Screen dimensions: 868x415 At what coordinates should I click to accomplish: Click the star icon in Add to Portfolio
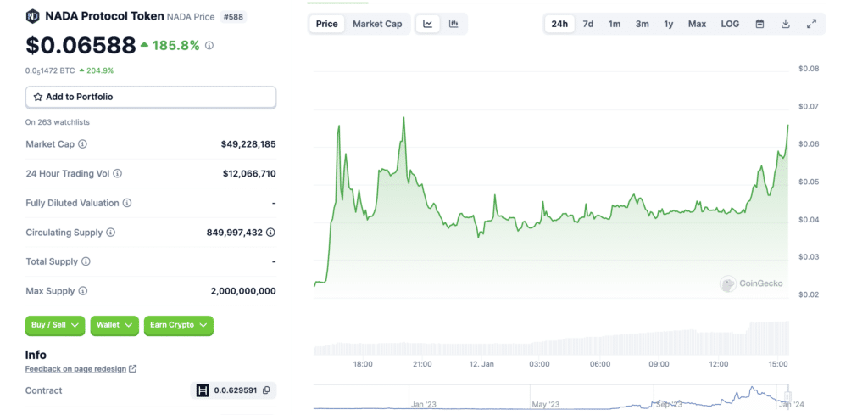(x=37, y=97)
